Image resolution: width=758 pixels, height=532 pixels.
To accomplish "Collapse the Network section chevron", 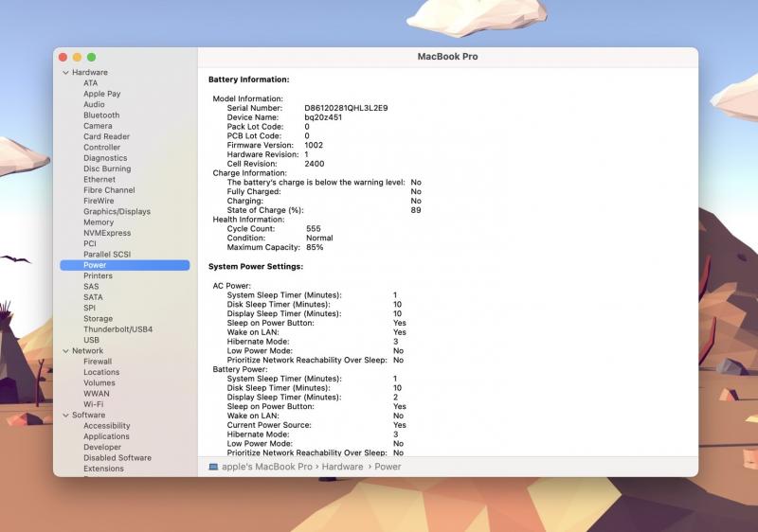I will point(65,351).
